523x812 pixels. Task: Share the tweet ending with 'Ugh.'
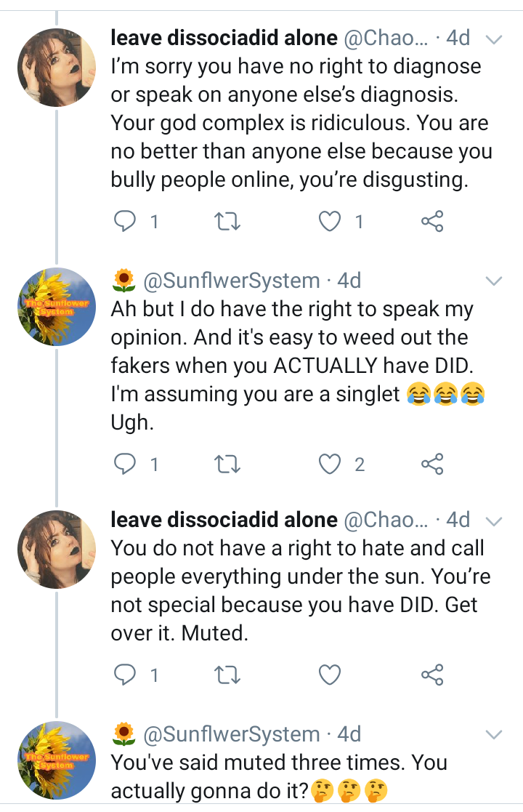coord(432,463)
